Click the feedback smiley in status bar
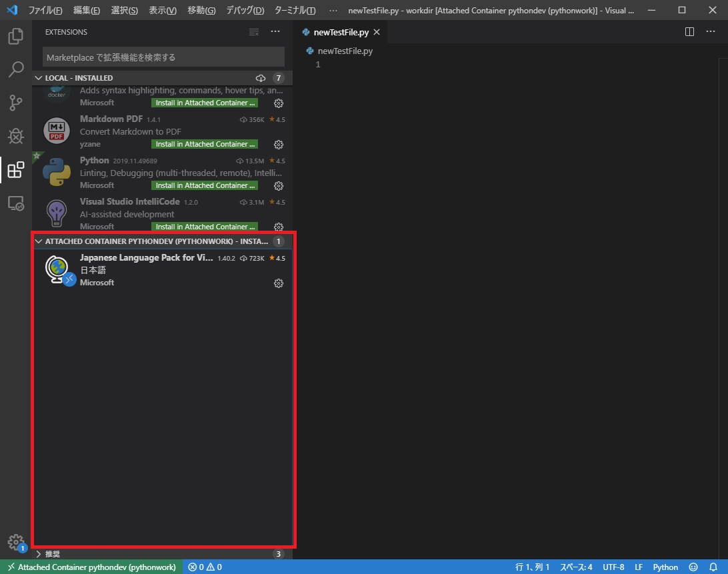728x574 pixels. [693, 567]
